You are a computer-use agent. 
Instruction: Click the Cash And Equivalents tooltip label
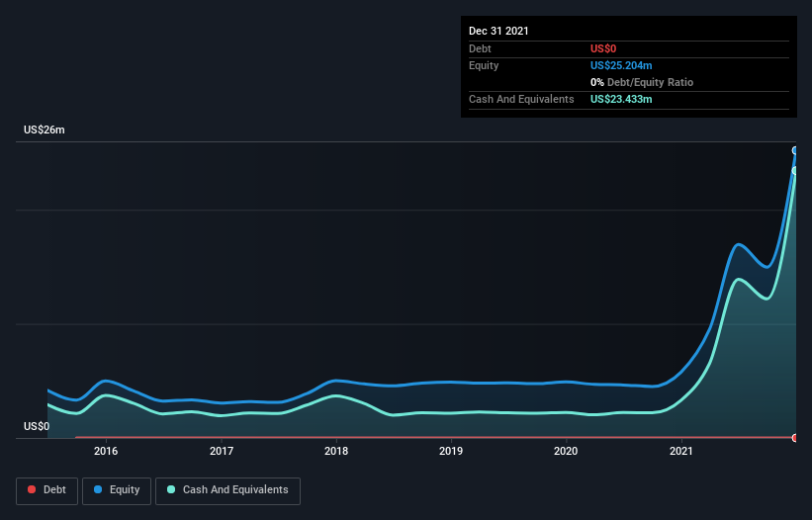[x=521, y=99]
